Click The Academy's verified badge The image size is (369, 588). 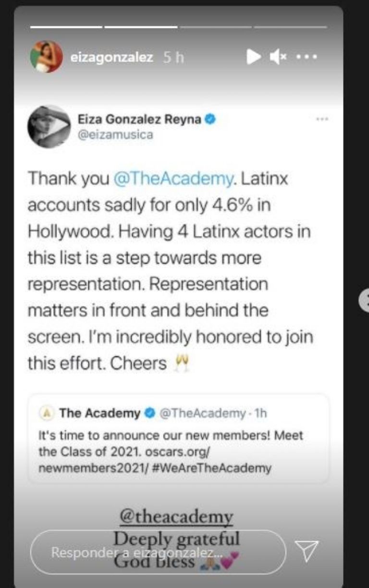[x=149, y=413]
